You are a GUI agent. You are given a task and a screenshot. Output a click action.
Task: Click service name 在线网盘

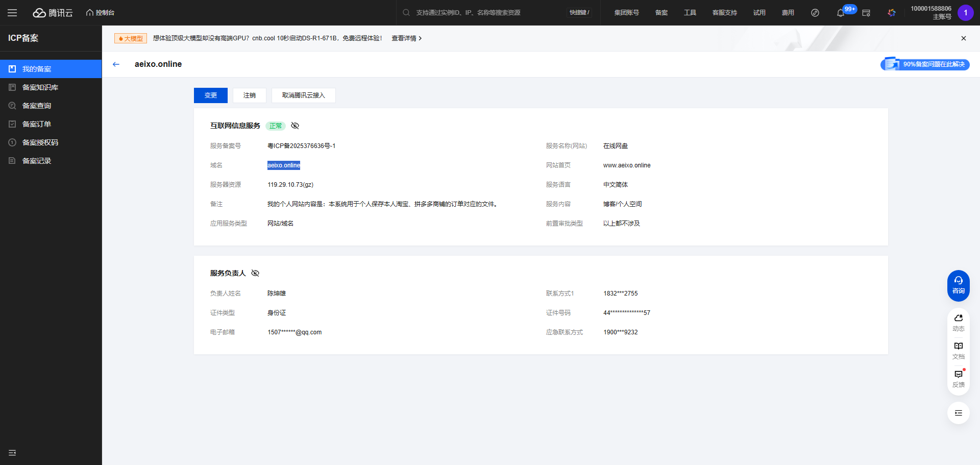[616, 146]
